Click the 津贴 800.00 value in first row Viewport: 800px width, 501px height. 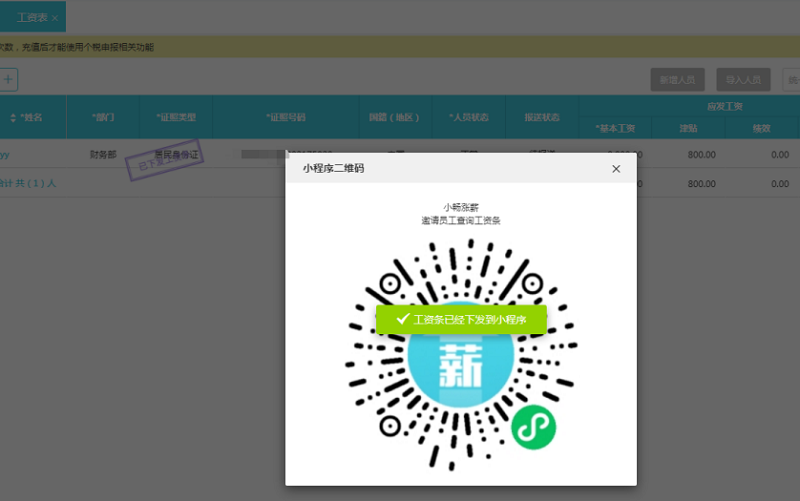tap(702, 155)
